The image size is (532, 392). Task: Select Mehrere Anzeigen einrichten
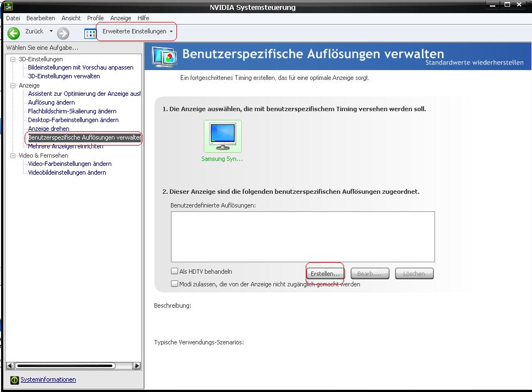(x=66, y=147)
